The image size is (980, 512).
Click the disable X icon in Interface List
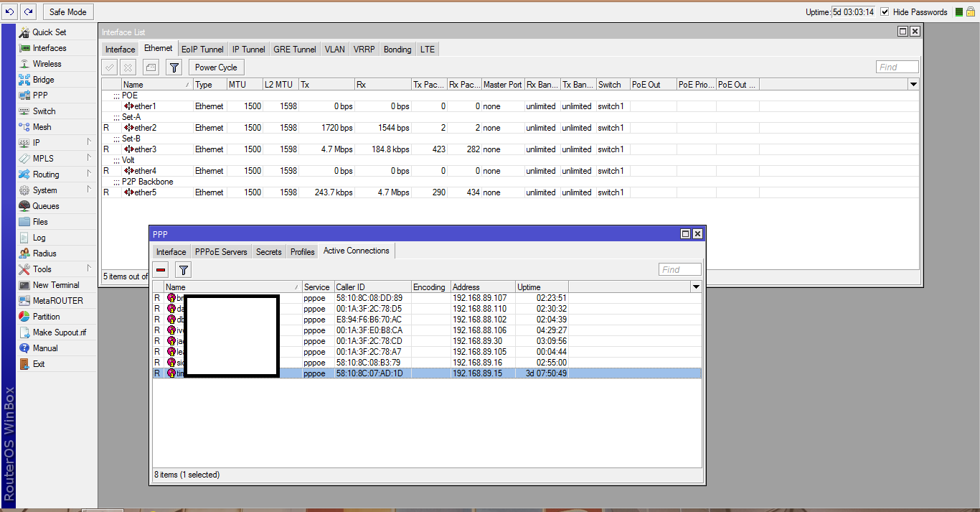[x=128, y=68]
